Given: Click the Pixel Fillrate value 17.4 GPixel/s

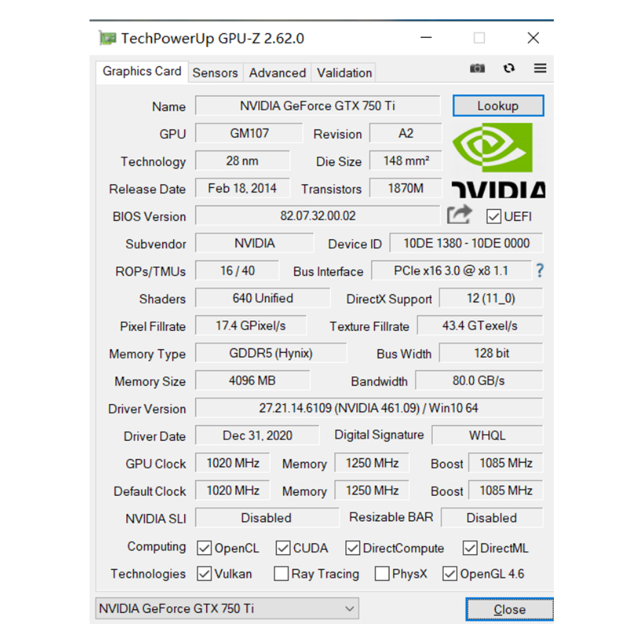Looking at the screenshot, I should [x=251, y=326].
